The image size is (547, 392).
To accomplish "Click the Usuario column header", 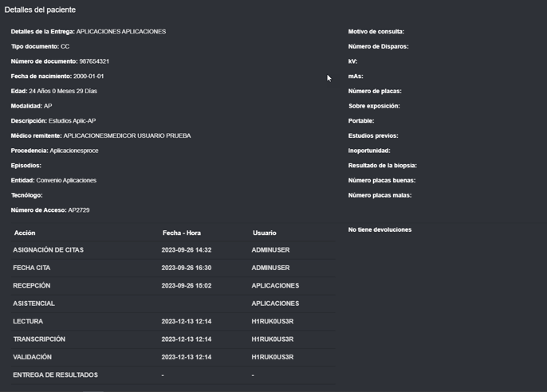I will tap(265, 233).
